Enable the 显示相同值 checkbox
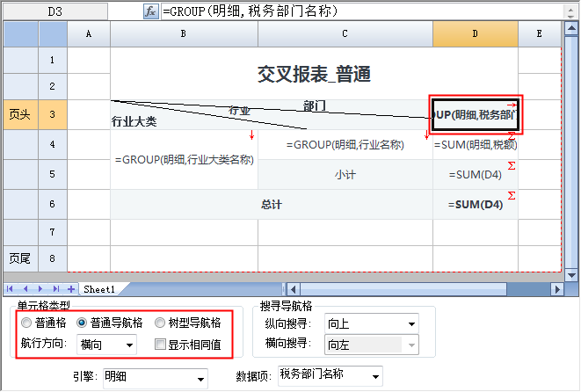This screenshot has width=581, height=392. (x=159, y=345)
